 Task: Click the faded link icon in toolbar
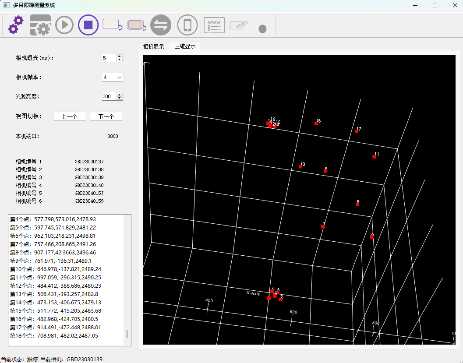pyautogui.click(x=239, y=26)
